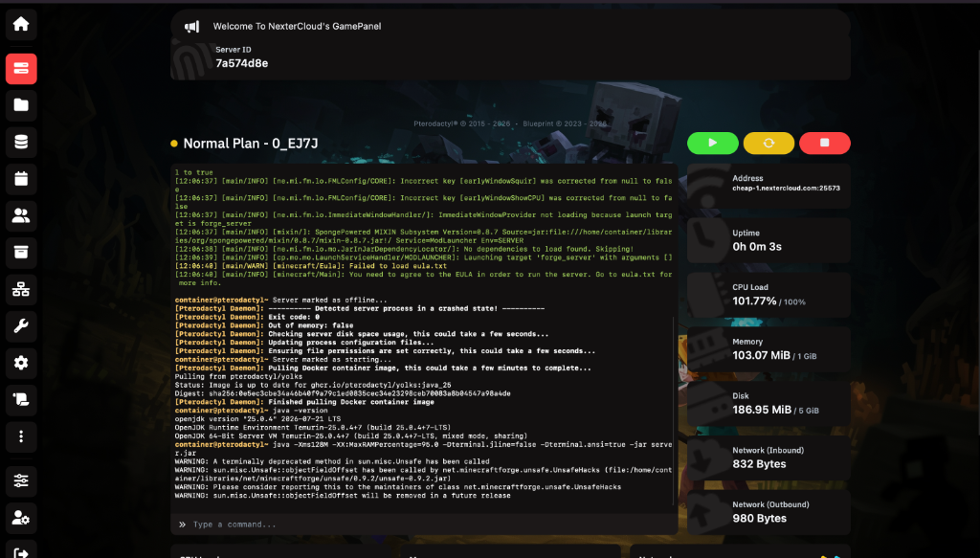Viewport: 980px width, 558px height.
Task: Click the console prompt chevron icon
Action: (182, 525)
